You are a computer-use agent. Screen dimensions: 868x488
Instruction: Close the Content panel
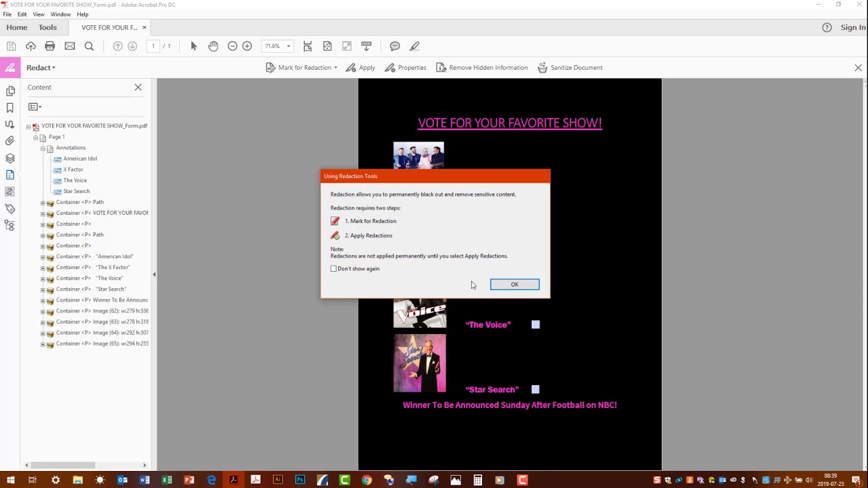tap(138, 87)
